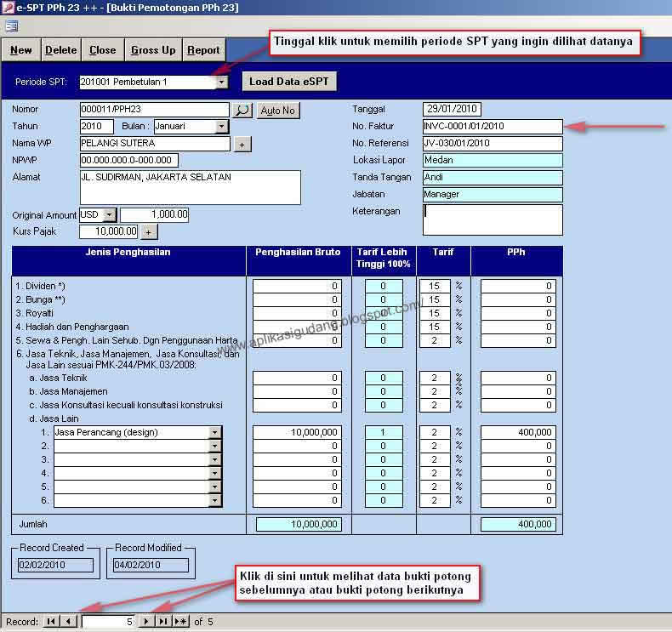Click Jasa Konsultasi PPh field

pyautogui.click(x=518, y=406)
